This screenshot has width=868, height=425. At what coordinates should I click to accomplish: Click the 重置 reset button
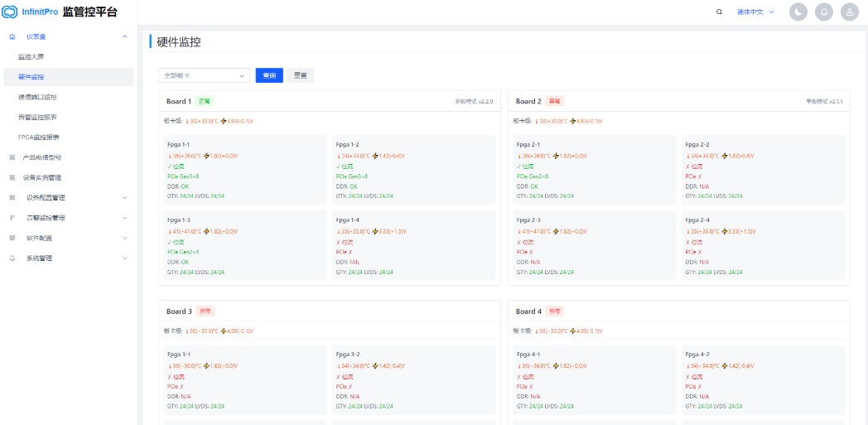pos(300,76)
